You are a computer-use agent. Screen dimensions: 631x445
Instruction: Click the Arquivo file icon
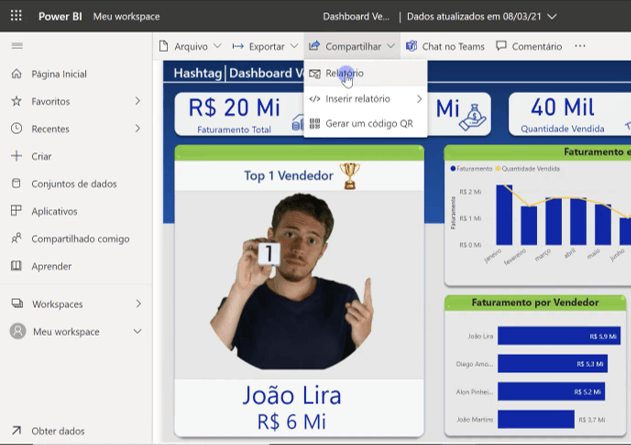click(x=163, y=46)
